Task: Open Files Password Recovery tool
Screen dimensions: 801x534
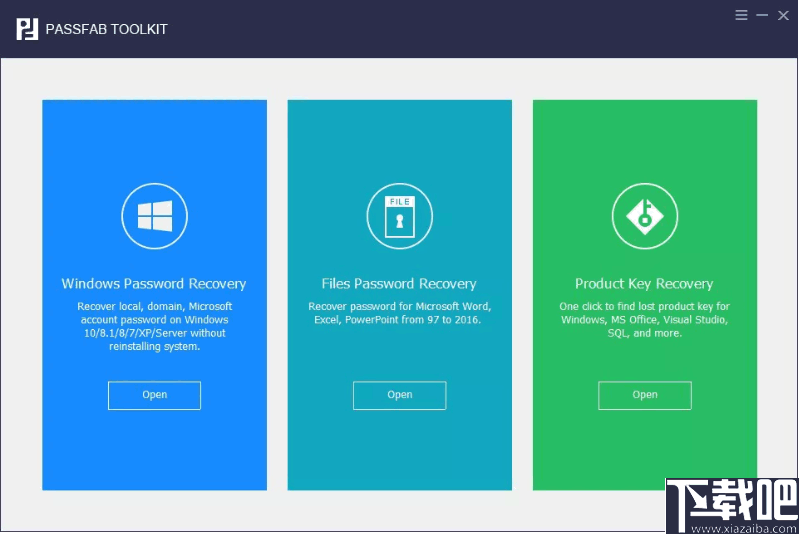Action: pyautogui.click(x=399, y=395)
